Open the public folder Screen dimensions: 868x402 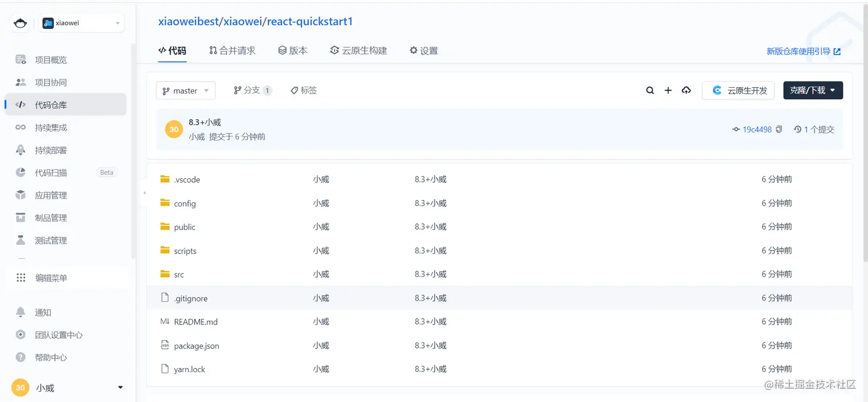(185, 227)
